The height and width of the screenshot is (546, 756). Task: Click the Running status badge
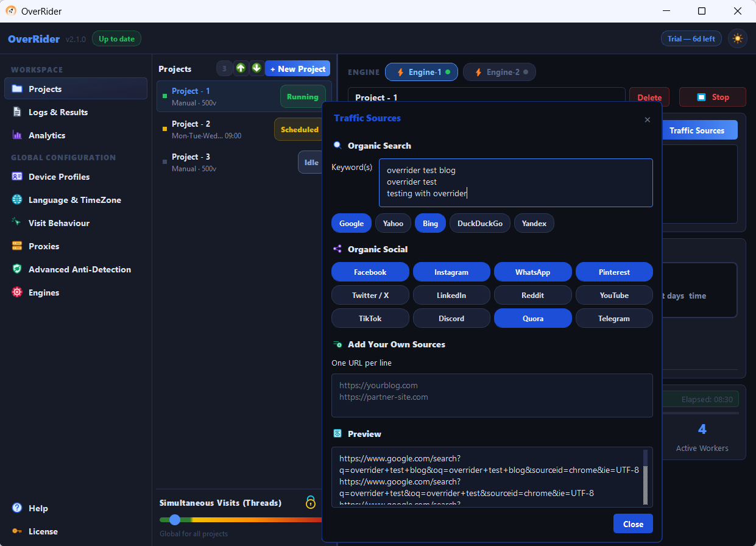(x=303, y=97)
